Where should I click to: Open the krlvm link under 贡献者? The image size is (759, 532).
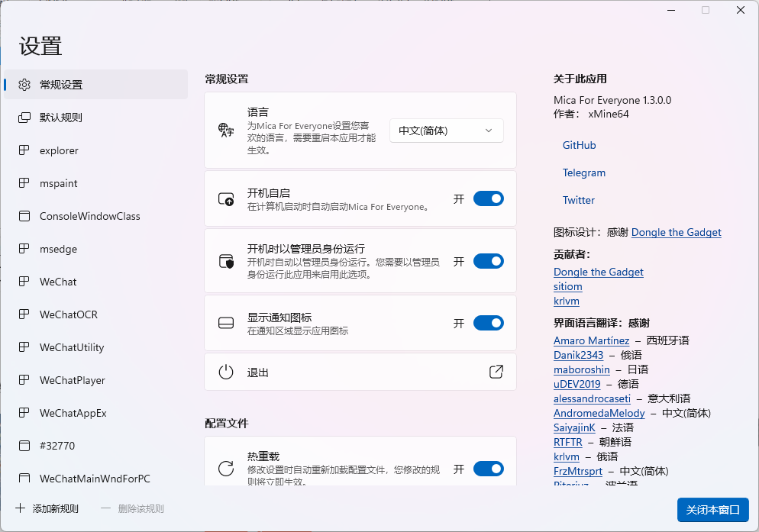tap(567, 301)
